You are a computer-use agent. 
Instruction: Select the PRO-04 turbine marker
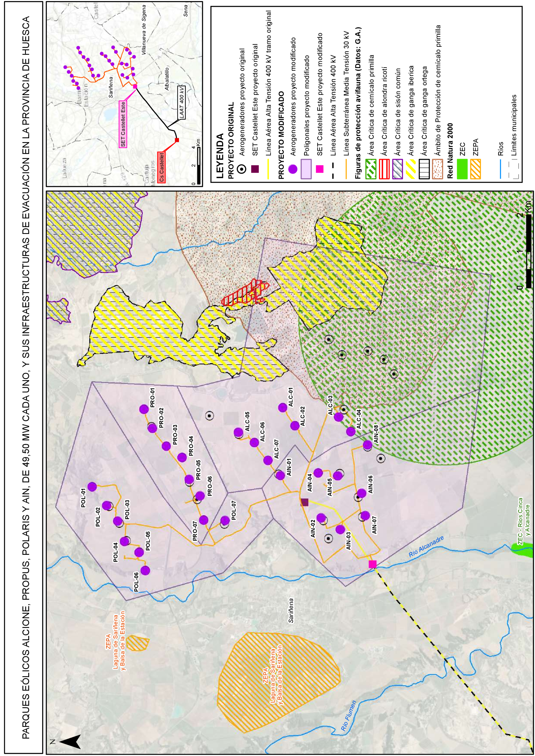coord(182,457)
